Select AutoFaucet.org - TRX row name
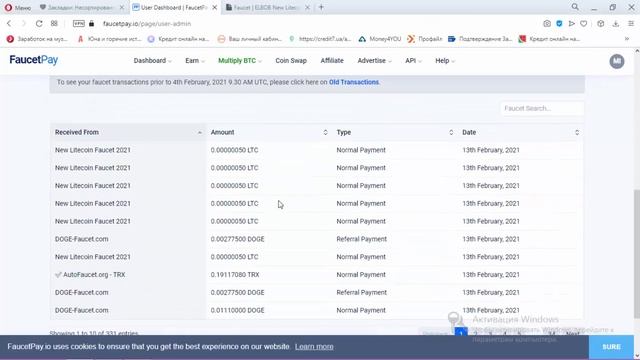Screen dimensions: 640x360 coord(94,275)
